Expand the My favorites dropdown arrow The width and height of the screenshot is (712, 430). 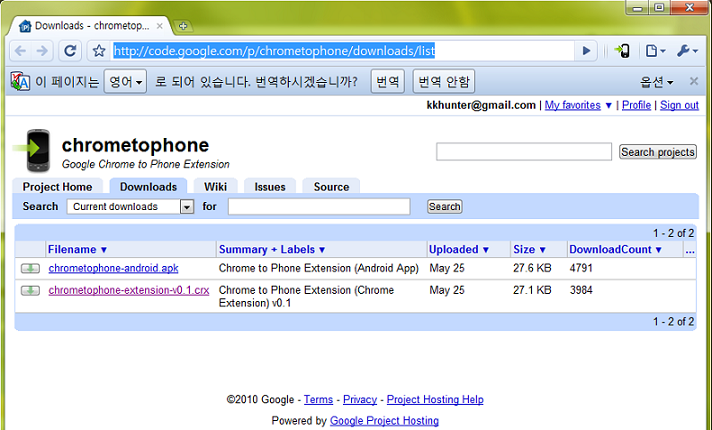pos(608,105)
